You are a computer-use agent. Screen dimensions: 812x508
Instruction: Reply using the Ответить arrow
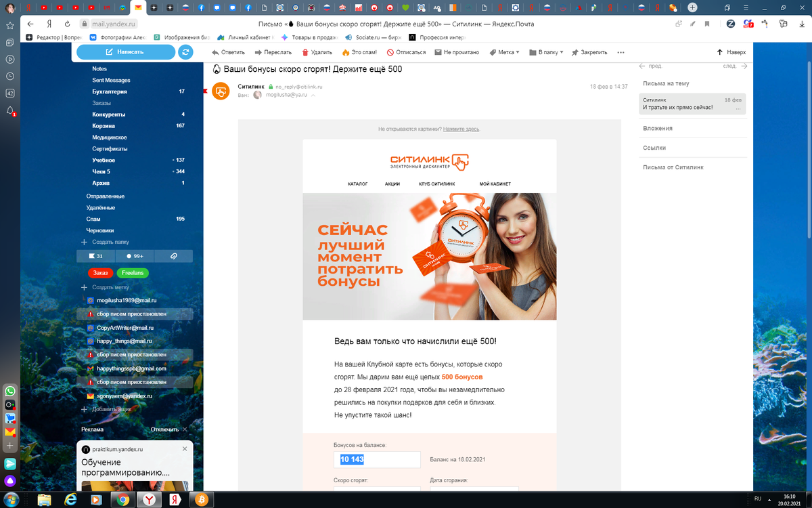(227, 52)
